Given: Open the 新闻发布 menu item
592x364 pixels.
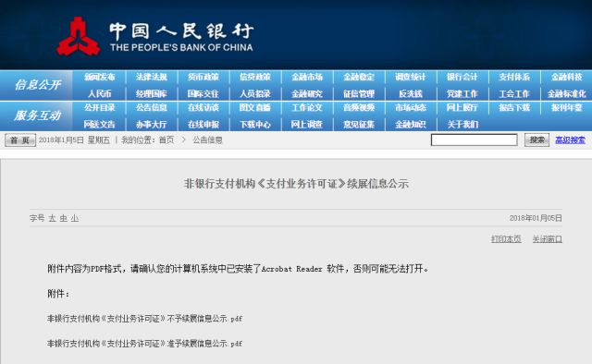Looking at the screenshot, I should point(100,77).
